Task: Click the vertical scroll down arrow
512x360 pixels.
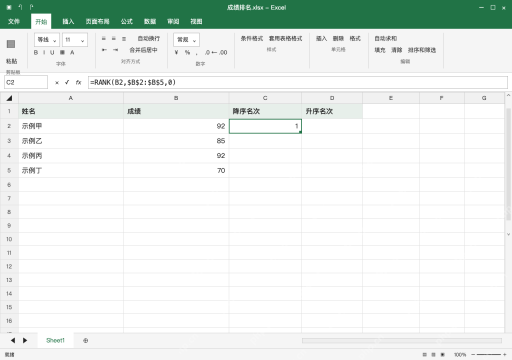Action: tap(508, 234)
